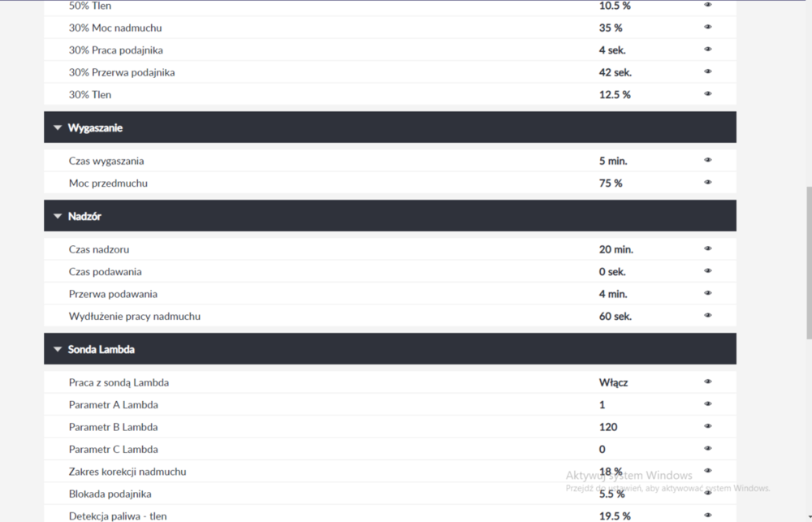Click the 75 % Moc przedmuchu value

click(x=611, y=183)
